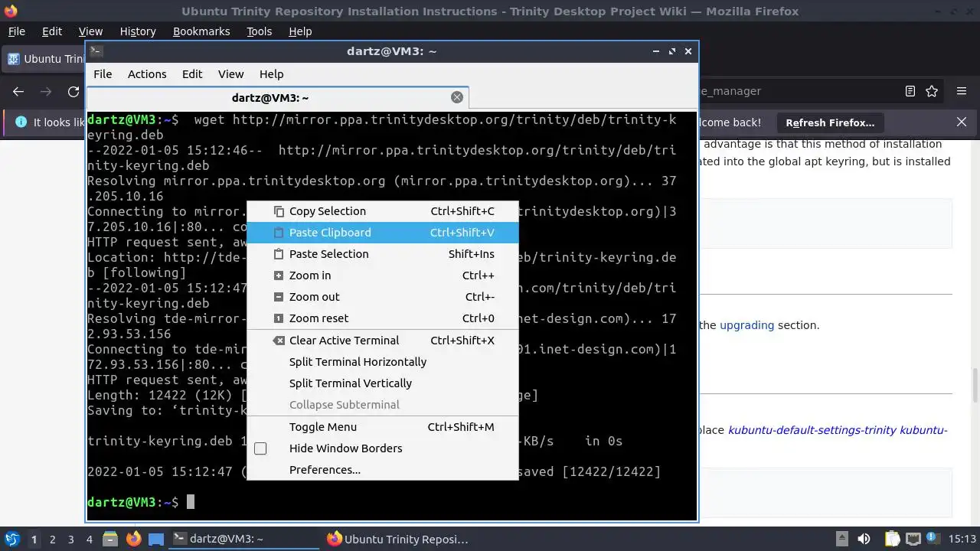Select Toggle Menu entry
Viewport: 980px width, 551px height.
[x=382, y=427]
